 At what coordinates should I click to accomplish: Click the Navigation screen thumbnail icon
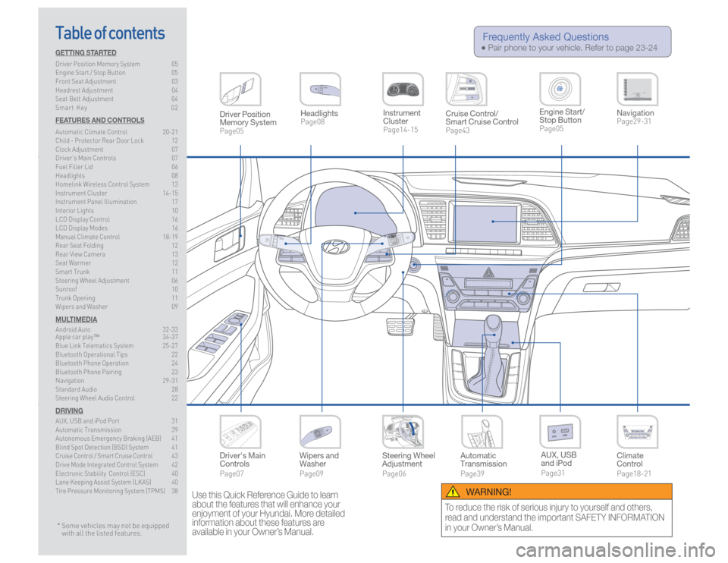pyautogui.click(x=637, y=90)
